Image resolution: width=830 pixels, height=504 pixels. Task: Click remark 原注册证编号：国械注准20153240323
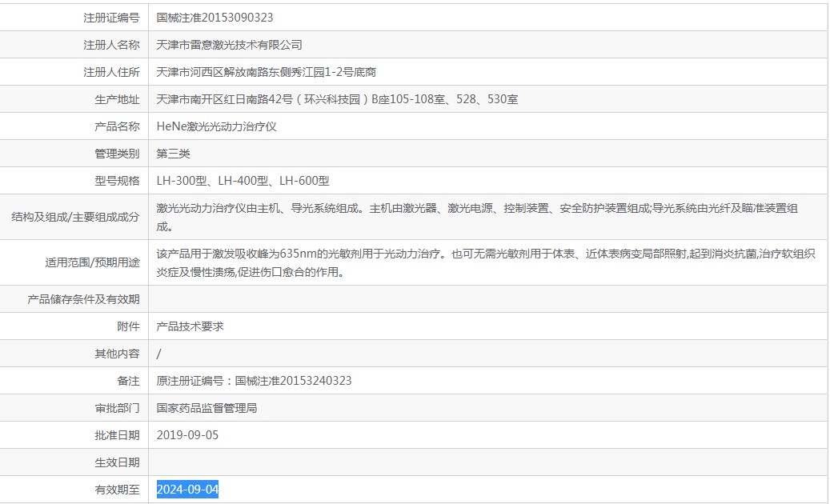254,381
